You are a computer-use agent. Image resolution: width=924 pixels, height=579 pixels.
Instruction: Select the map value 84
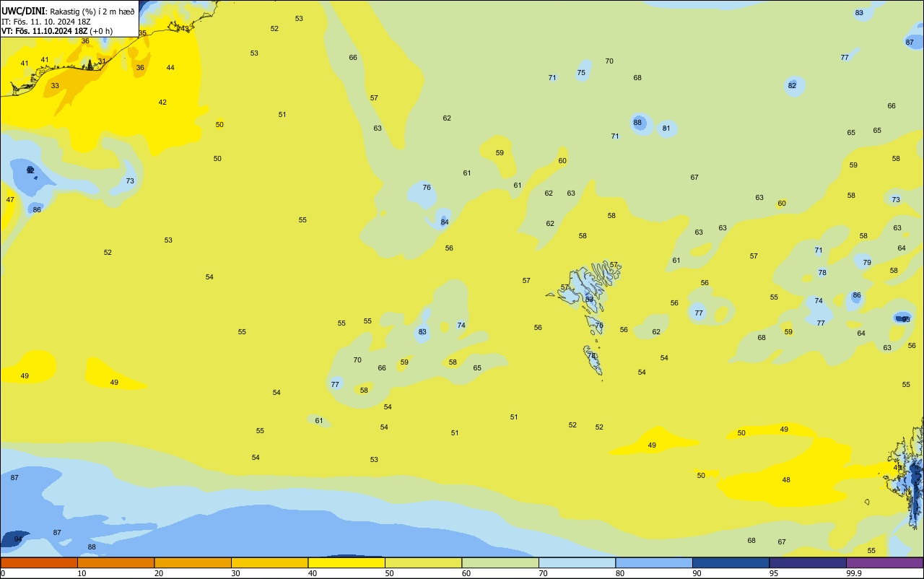point(445,222)
